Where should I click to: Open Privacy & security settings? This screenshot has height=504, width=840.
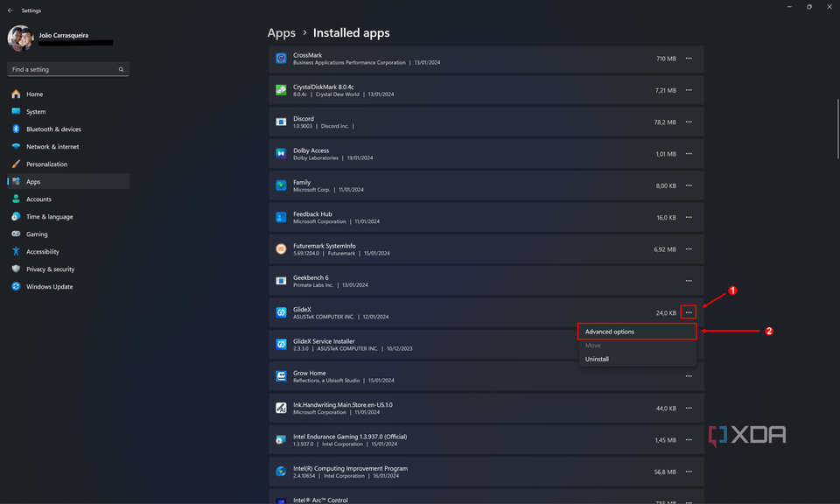tap(68, 269)
